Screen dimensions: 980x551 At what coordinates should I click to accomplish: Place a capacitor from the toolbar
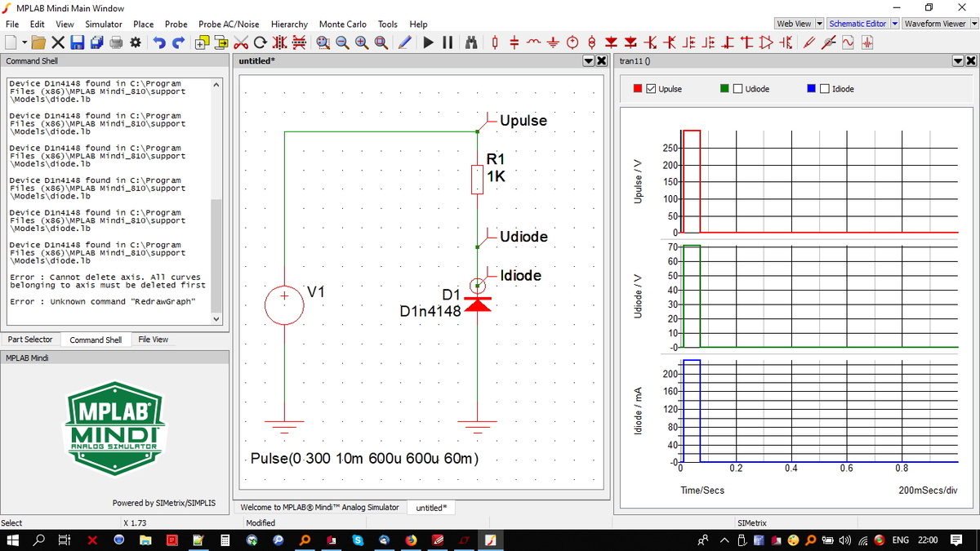(x=514, y=42)
